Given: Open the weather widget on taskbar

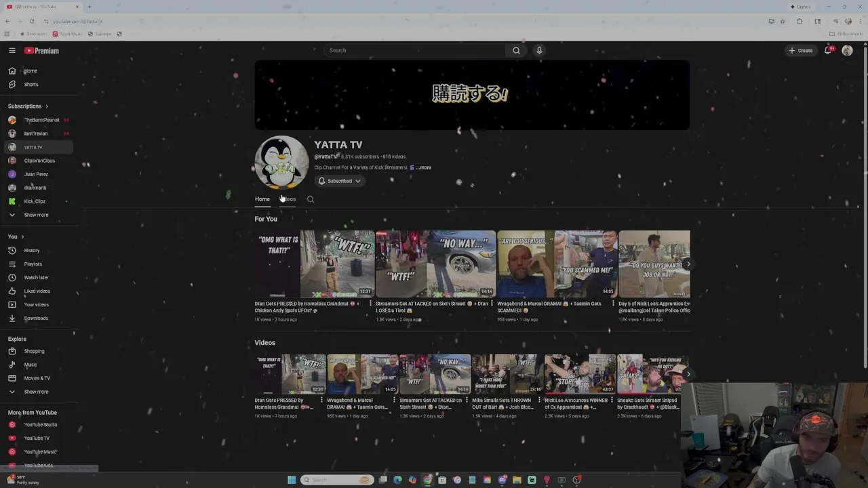Looking at the screenshot, I should pos(22,480).
